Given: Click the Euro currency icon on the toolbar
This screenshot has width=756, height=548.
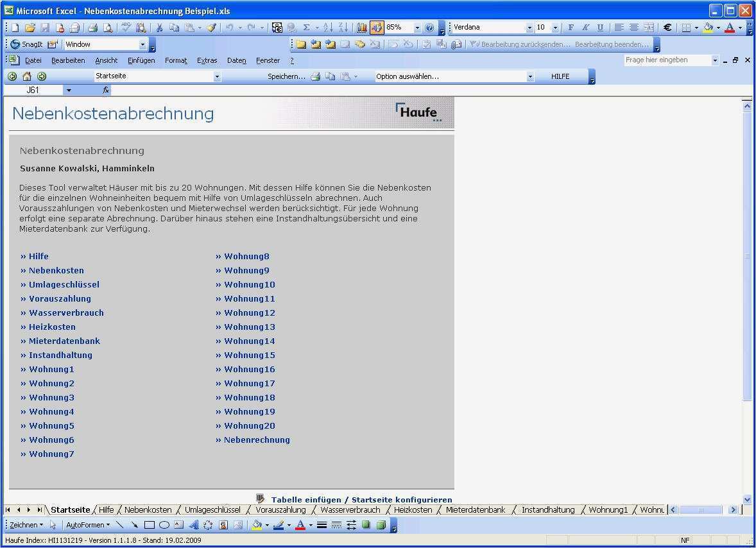Looking at the screenshot, I should (667, 27).
